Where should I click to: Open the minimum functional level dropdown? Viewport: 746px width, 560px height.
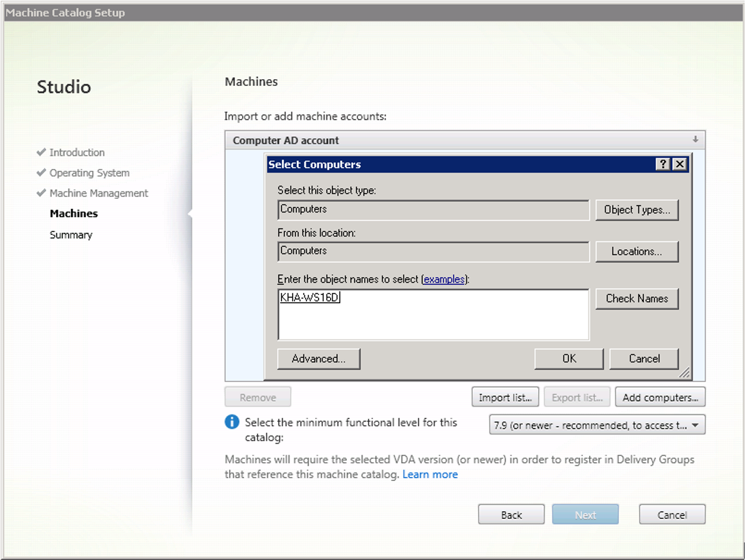pos(597,425)
